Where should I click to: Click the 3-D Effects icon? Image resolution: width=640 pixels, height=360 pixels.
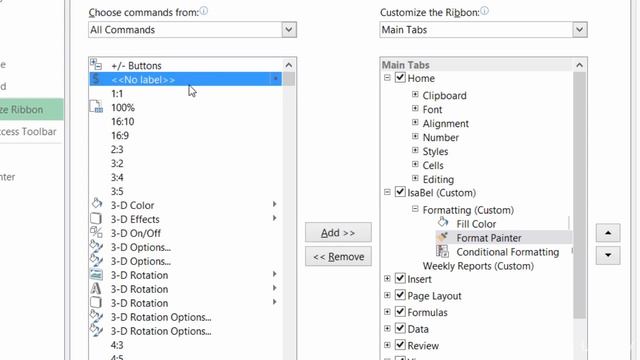[x=96, y=218]
